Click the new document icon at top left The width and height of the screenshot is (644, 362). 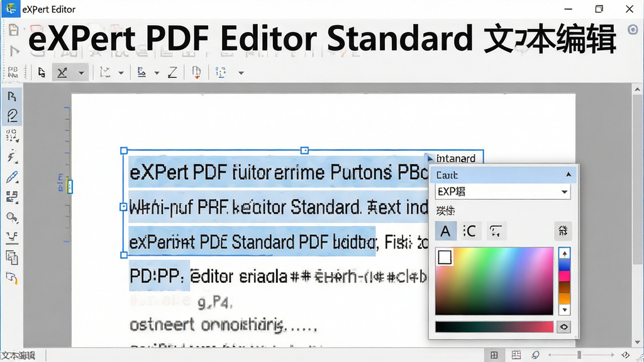[14, 30]
